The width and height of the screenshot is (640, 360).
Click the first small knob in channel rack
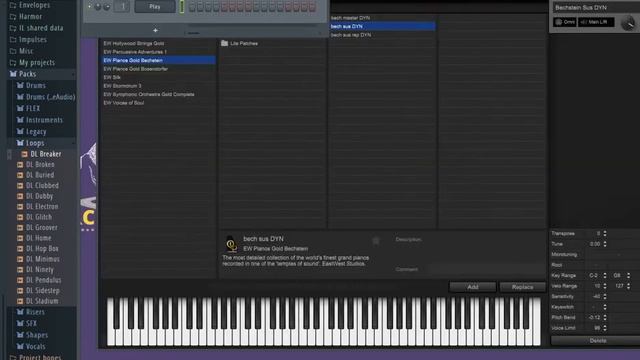click(98, 7)
